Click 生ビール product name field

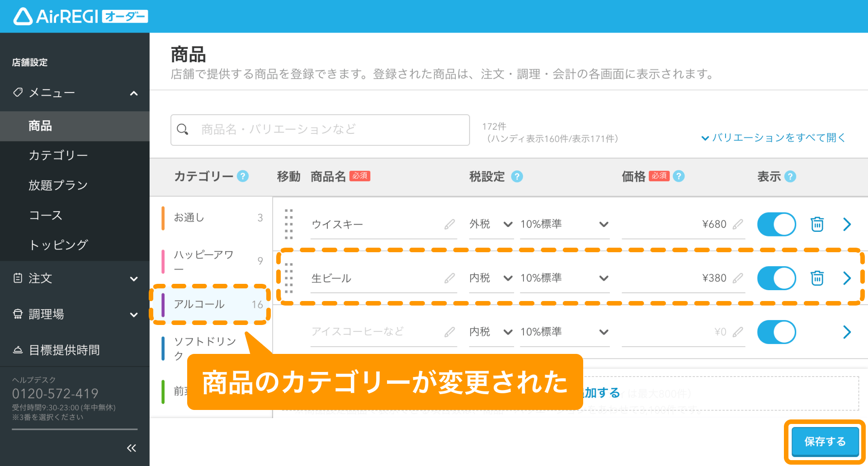click(383, 279)
